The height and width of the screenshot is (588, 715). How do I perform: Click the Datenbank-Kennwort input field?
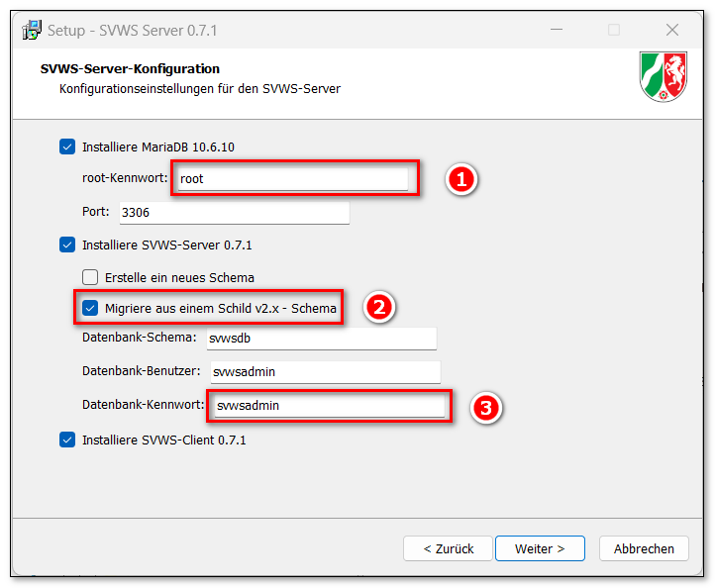click(x=329, y=406)
